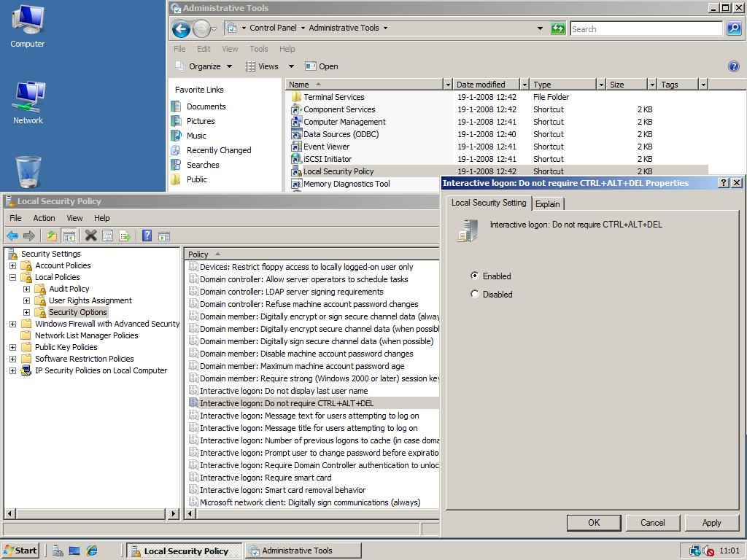Image resolution: width=747 pixels, height=560 pixels.
Task: Open the Help menu in Local Security Policy
Action: [101, 217]
